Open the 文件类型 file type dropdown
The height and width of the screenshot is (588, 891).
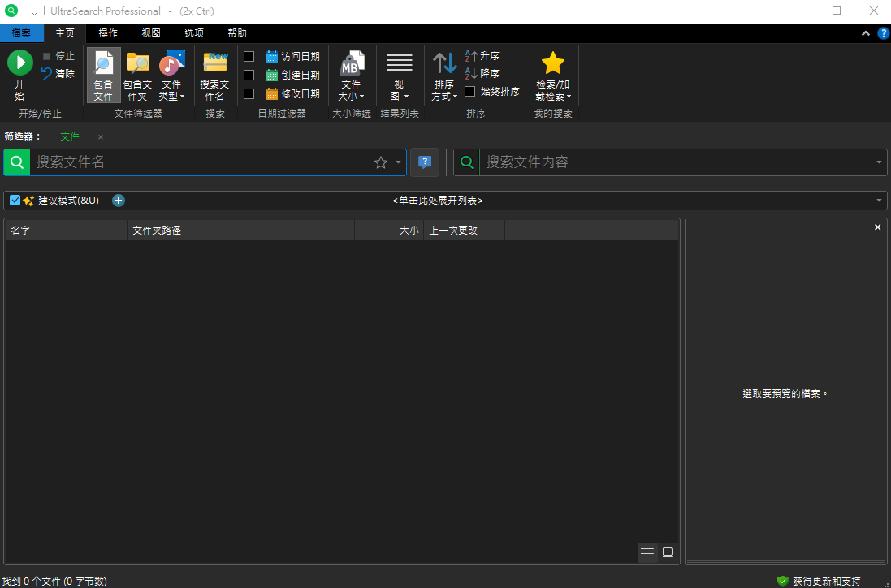point(171,75)
